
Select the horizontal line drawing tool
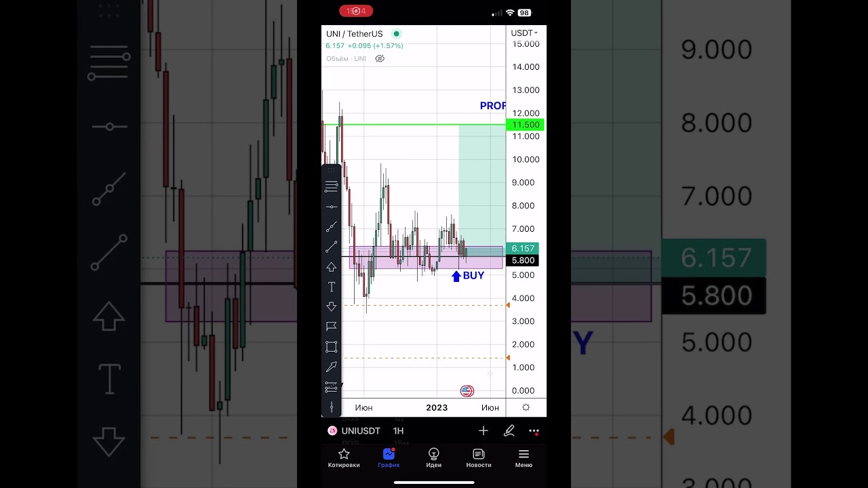point(331,207)
